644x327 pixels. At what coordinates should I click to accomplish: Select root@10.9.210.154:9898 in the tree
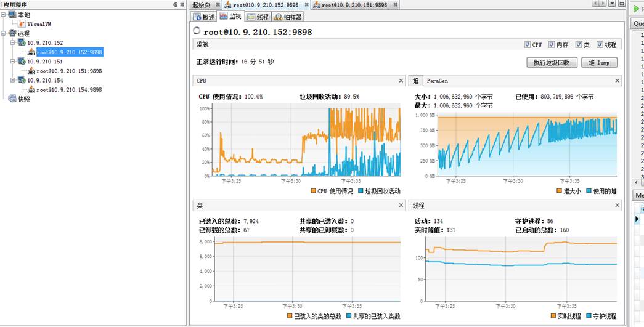[69, 89]
